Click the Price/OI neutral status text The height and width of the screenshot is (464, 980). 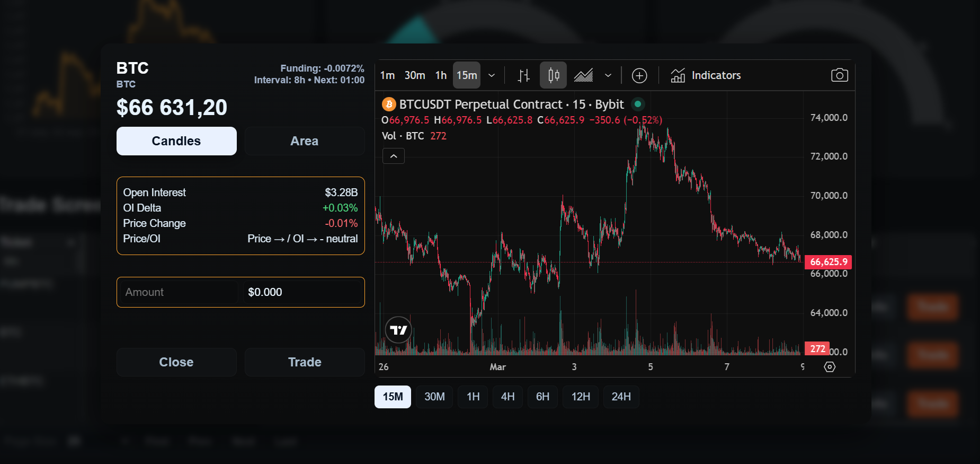tap(302, 239)
